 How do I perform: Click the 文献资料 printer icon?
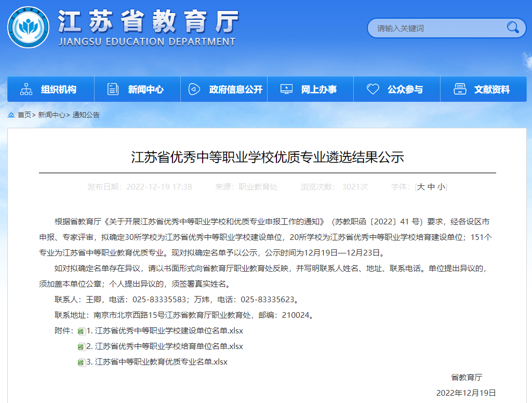(460, 89)
